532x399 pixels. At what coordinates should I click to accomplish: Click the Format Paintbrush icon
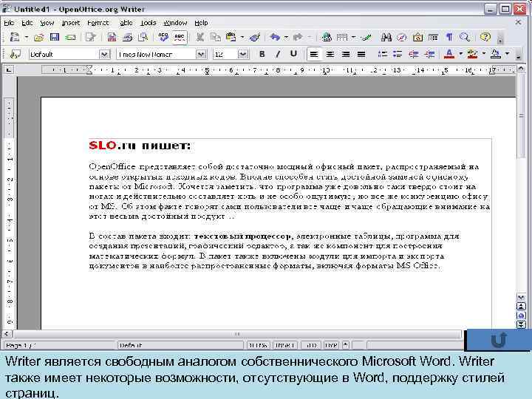pyautogui.click(x=255, y=37)
